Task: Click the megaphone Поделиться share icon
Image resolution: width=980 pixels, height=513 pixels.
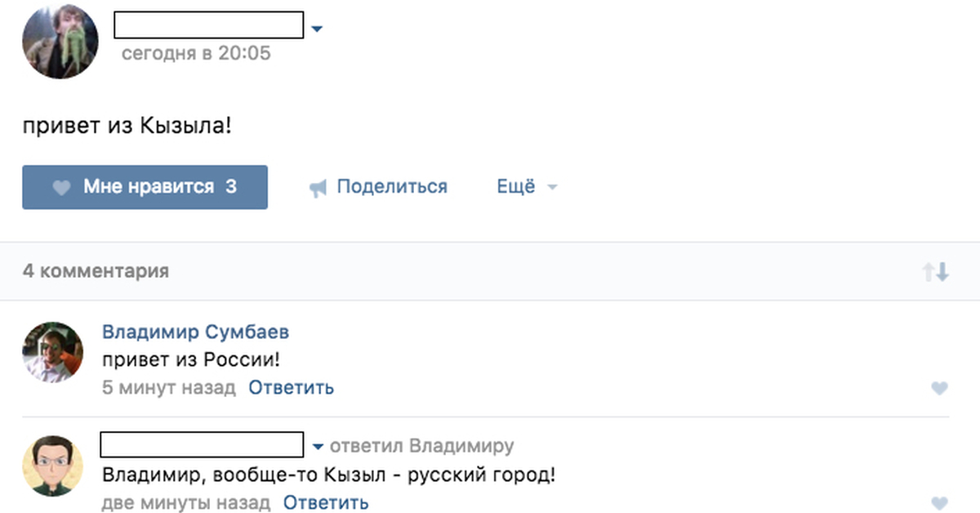Action: [318, 189]
